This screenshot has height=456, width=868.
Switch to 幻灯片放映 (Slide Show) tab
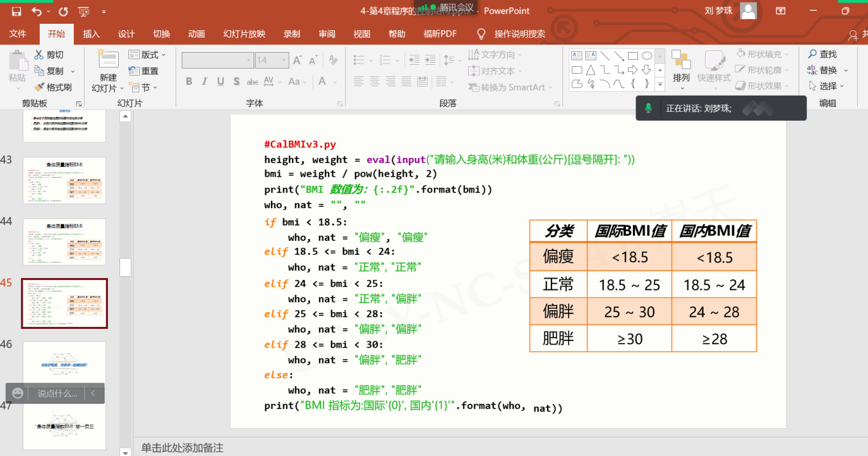tap(244, 34)
